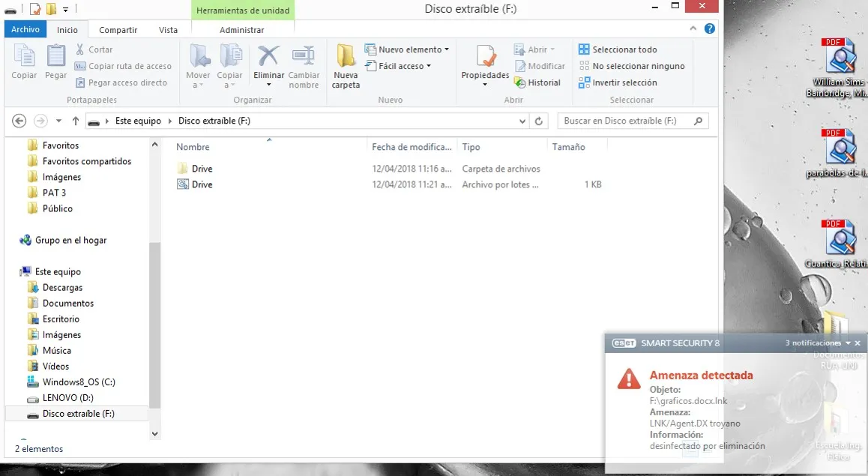The width and height of the screenshot is (868, 476).
Task: Click Pegar acceso directo
Action: pos(121,82)
